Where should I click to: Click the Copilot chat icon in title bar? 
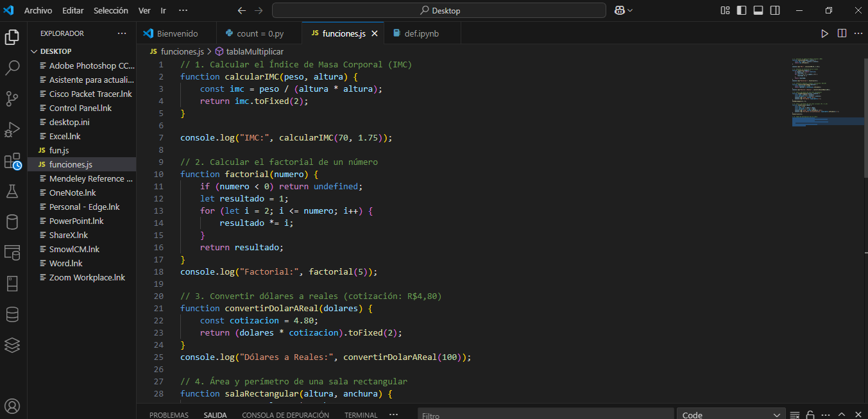(620, 10)
